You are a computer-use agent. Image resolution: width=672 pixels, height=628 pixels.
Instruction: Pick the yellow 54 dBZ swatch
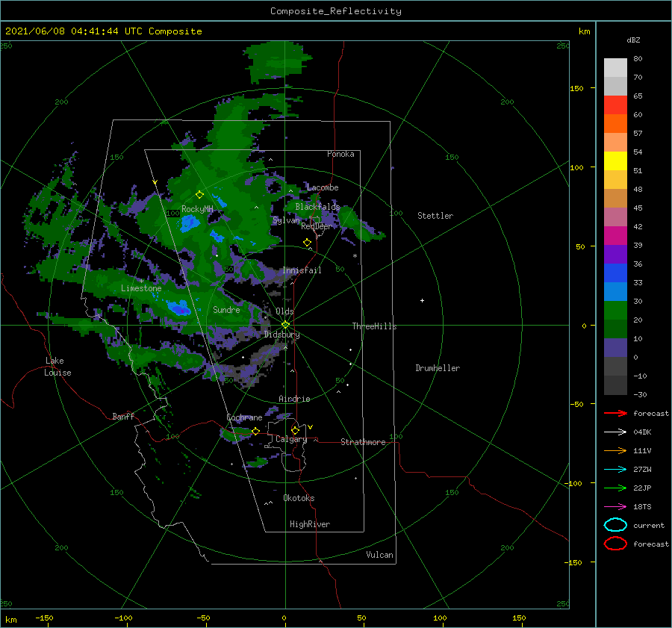coord(615,161)
